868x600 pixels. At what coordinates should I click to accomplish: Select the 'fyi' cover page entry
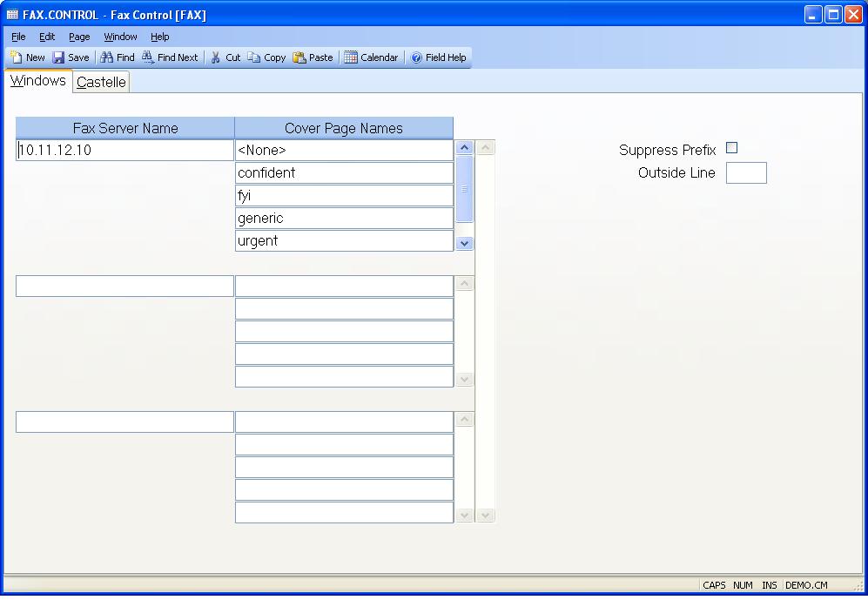point(344,195)
